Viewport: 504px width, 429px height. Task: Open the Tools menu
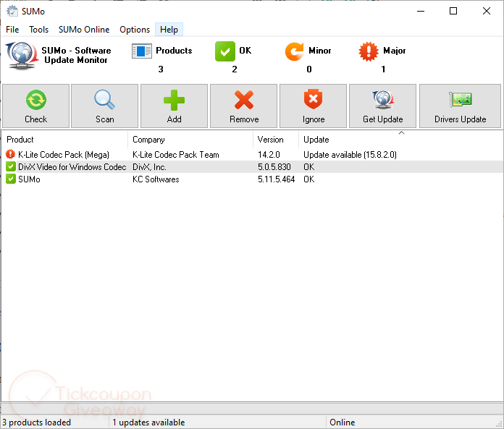[x=38, y=30]
